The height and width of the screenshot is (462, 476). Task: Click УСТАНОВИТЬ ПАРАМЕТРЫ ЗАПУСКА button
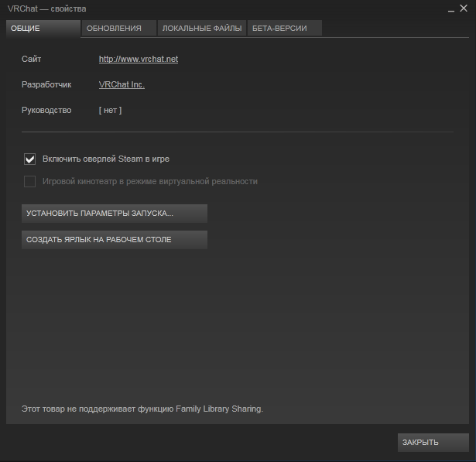pos(115,214)
